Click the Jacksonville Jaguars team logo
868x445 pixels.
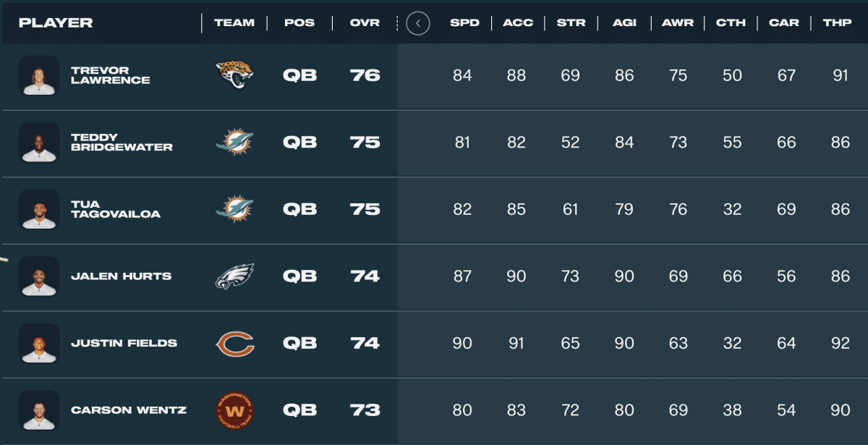coord(234,75)
